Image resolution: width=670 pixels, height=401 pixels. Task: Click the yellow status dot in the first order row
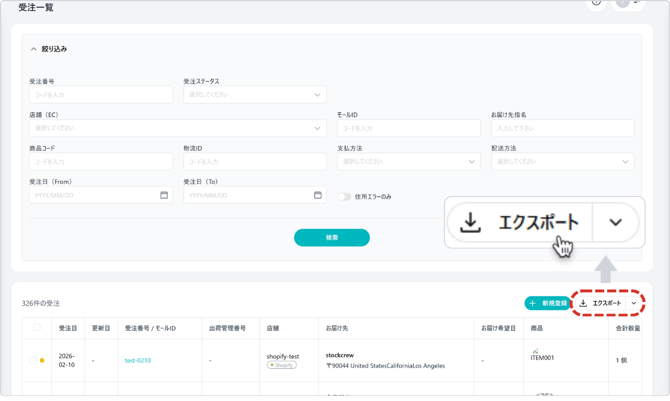coord(42,360)
